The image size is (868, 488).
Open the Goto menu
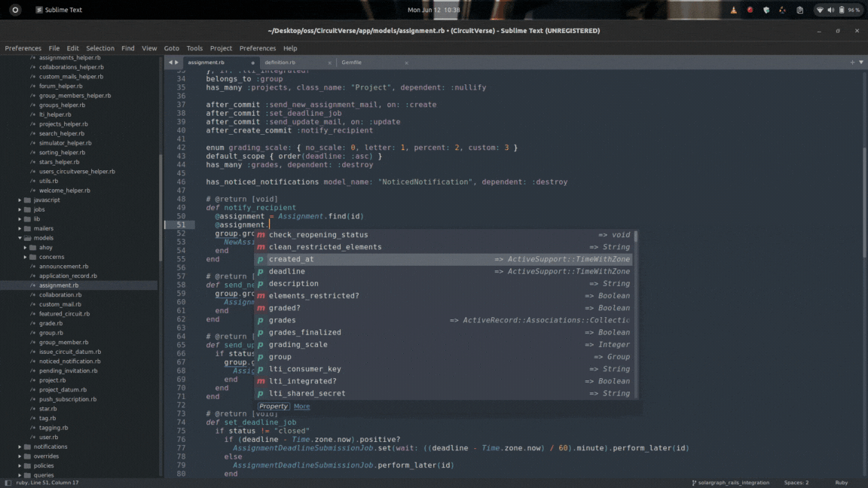pyautogui.click(x=172, y=48)
